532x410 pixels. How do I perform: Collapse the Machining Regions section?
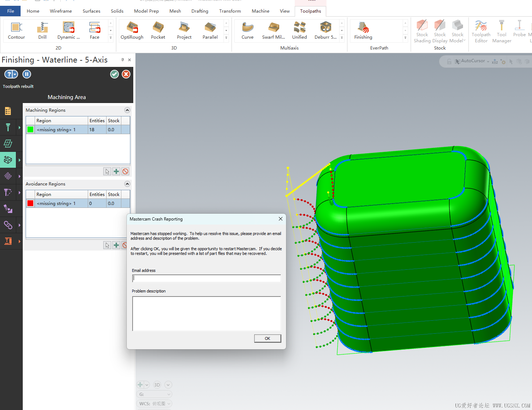[127, 110]
